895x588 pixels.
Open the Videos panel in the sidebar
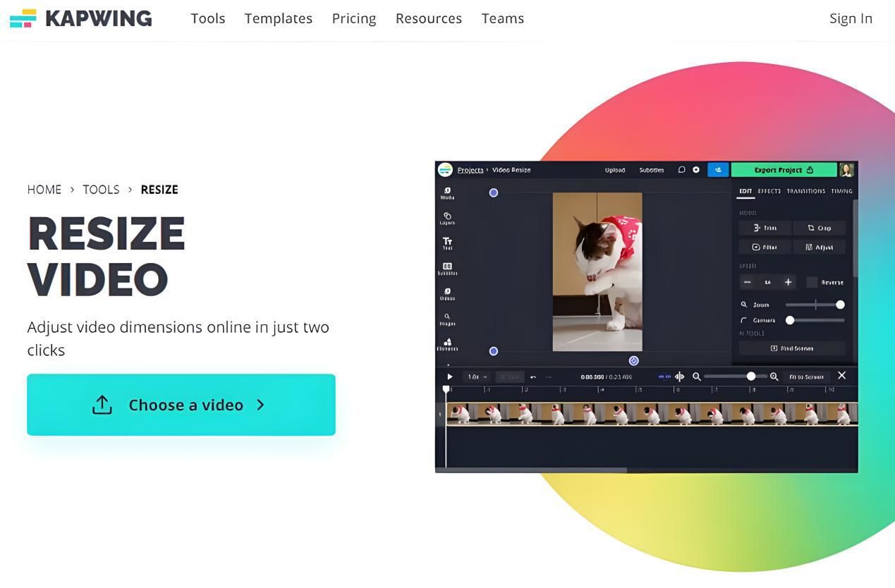coord(447,294)
